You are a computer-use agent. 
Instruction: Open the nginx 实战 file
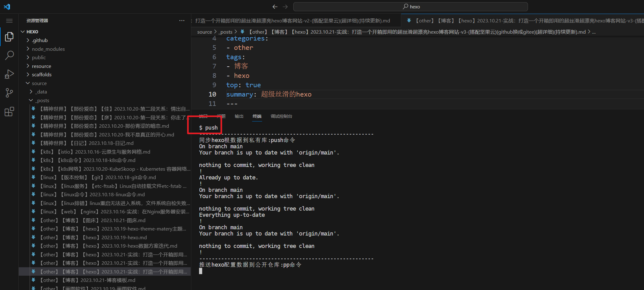pyautogui.click(x=105, y=212)
